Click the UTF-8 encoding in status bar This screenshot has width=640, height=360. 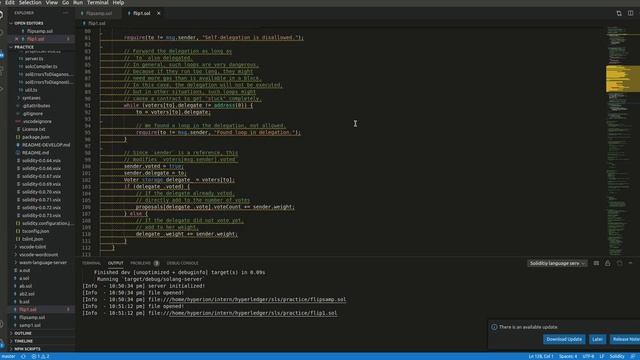click(588, 356)
